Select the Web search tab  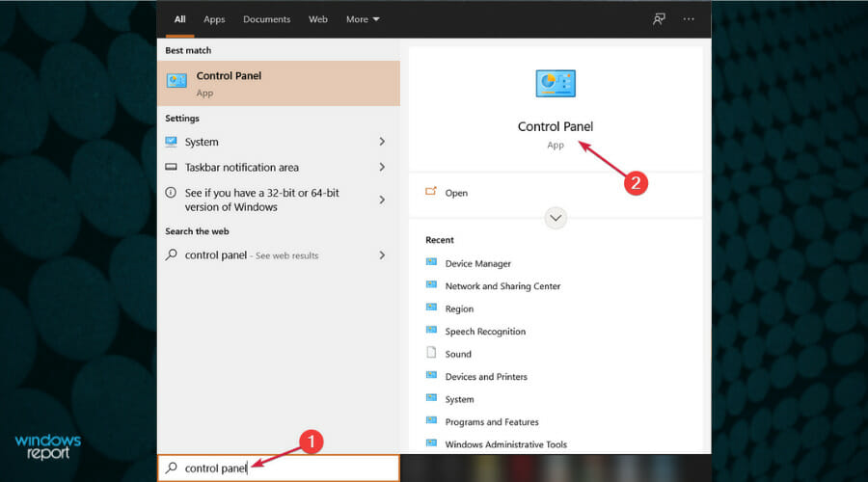point(317,19)
